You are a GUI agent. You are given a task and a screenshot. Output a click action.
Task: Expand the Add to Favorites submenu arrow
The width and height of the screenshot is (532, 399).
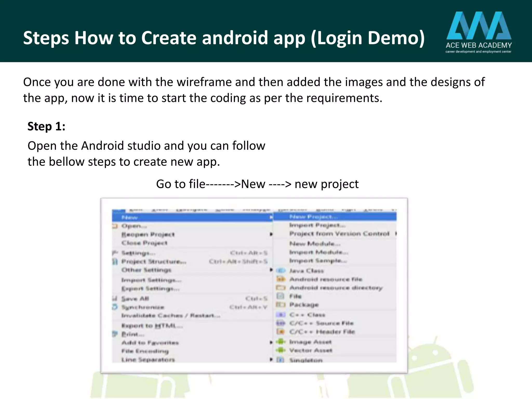click(x=271, y=342)
